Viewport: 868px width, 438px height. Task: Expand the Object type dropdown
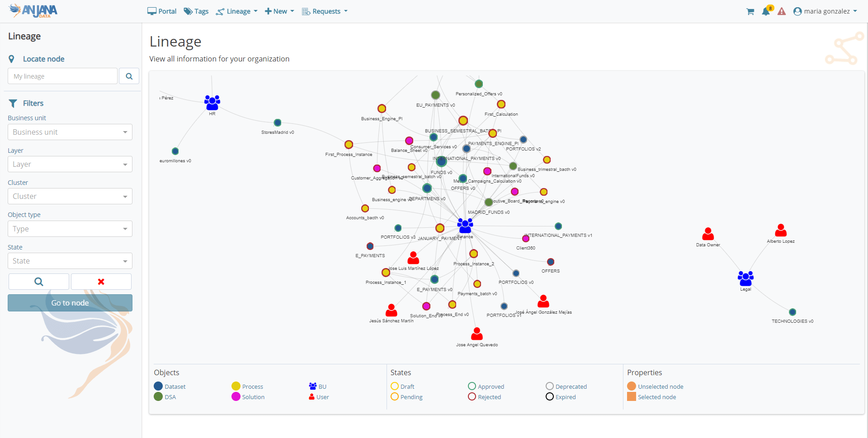70,229
